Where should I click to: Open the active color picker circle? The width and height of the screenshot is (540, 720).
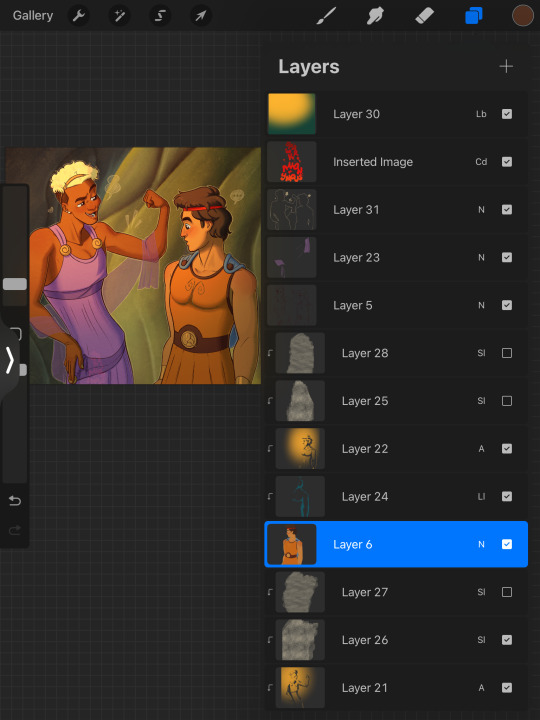pyautogui.click(x=523, y=16)
